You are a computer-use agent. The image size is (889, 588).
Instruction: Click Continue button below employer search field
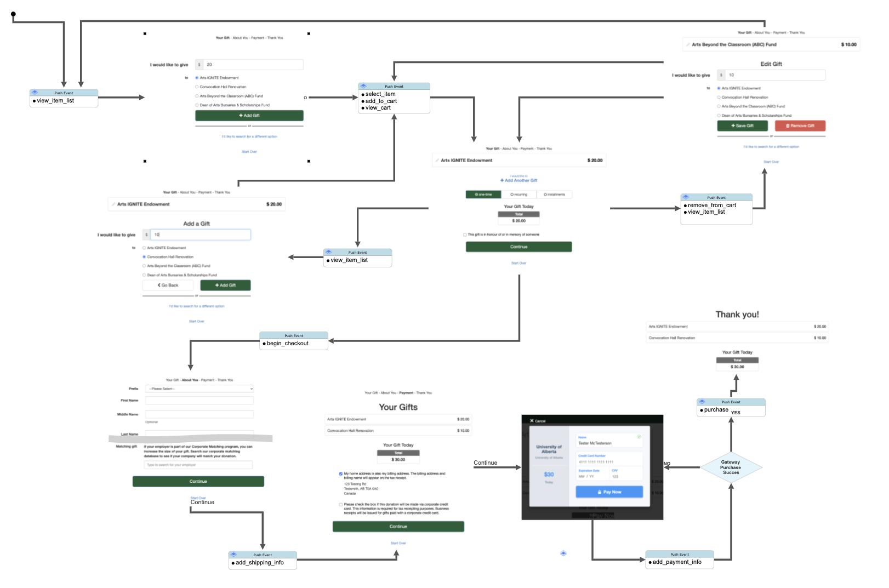pyautogui.click(x=198, y=481)
